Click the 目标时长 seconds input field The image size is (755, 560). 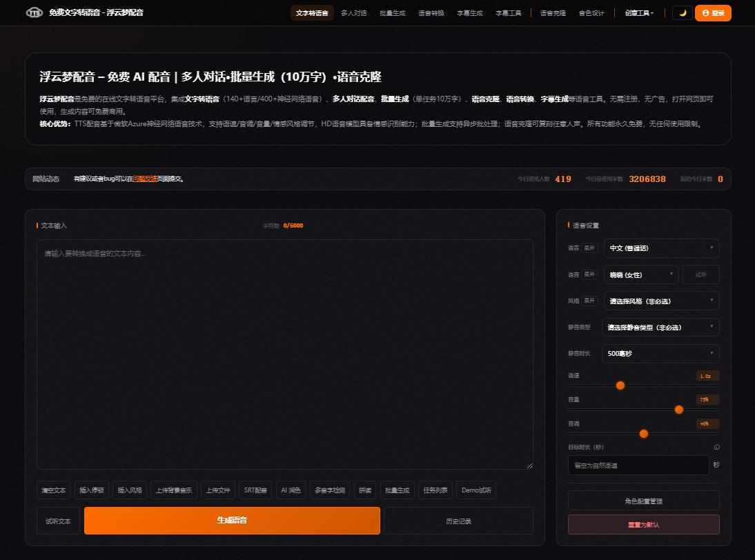click(638, 466)
